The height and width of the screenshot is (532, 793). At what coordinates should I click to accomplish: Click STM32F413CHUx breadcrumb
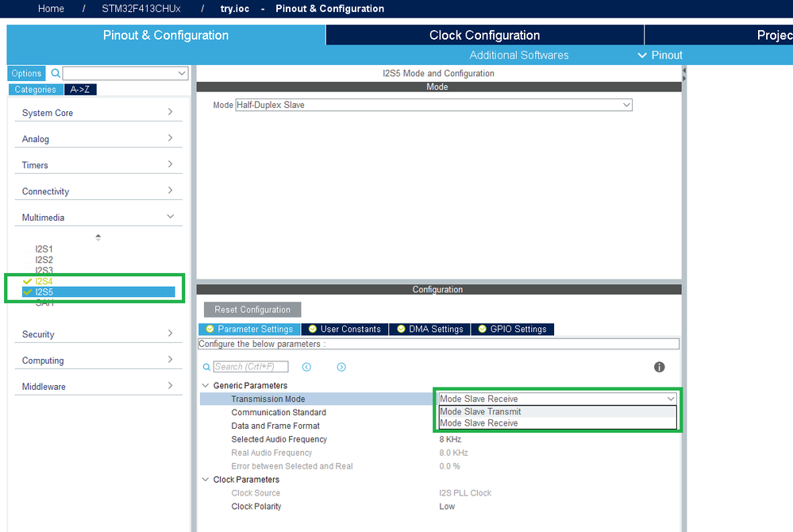pyautogui.click(x=141, y=9)
